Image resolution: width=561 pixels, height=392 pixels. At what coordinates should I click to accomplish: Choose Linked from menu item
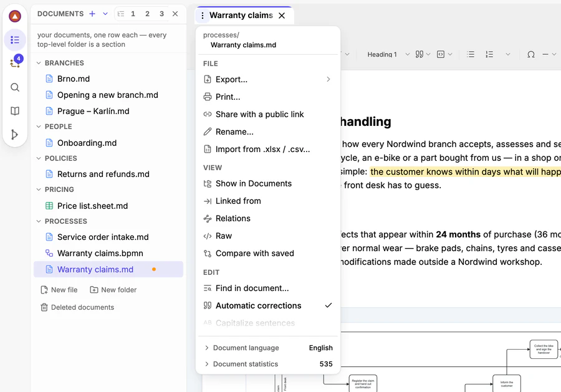(267, 201)
